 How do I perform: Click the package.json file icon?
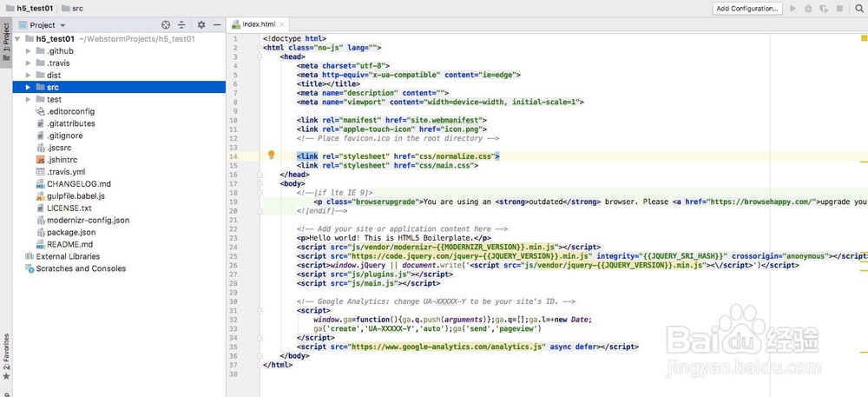40,233
